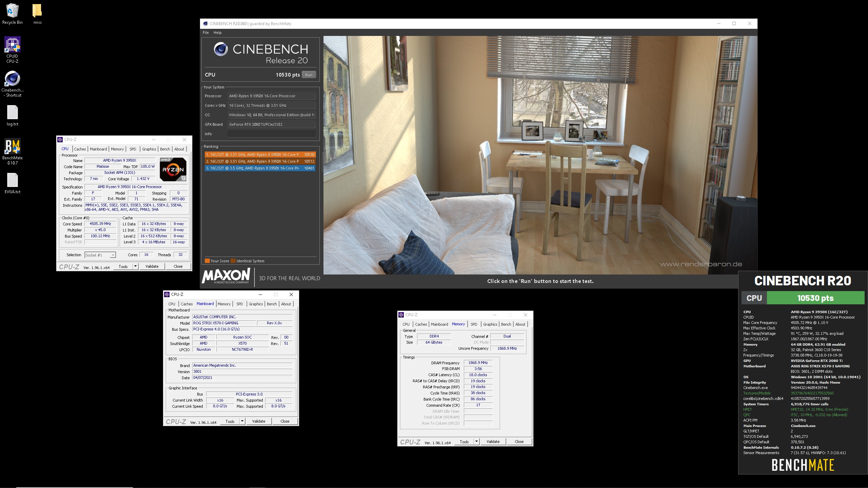
Task: Click the MAXON logo in Cinebench
Action: pos(226,276)
